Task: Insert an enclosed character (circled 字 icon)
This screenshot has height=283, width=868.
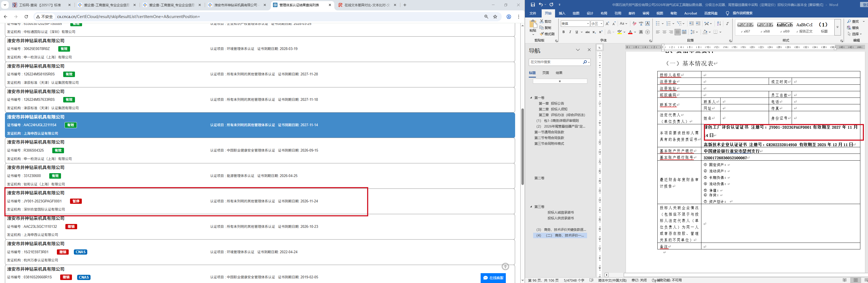Action: pyautogui.click(x=647, y=32)
